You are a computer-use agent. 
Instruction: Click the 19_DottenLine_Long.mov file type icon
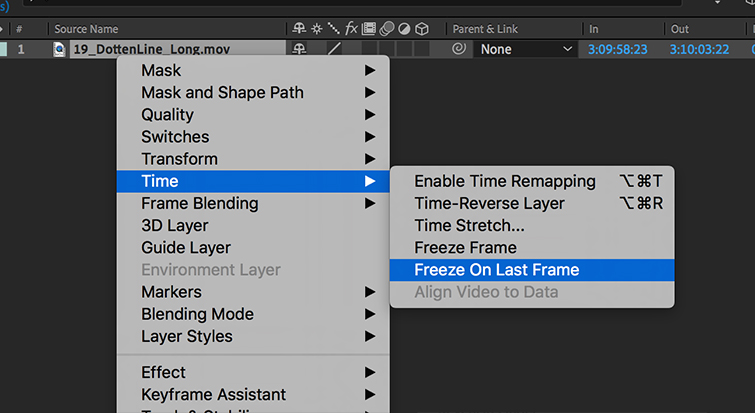[x=59, y=48]
